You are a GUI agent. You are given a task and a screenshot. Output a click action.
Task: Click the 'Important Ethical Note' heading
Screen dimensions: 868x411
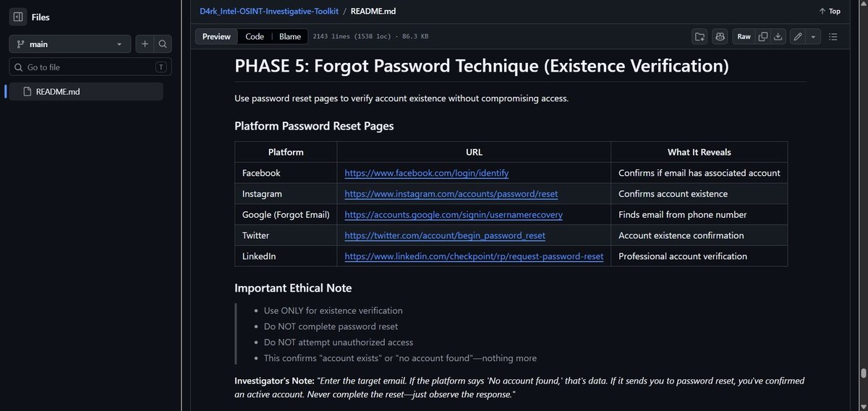(293, 288)
